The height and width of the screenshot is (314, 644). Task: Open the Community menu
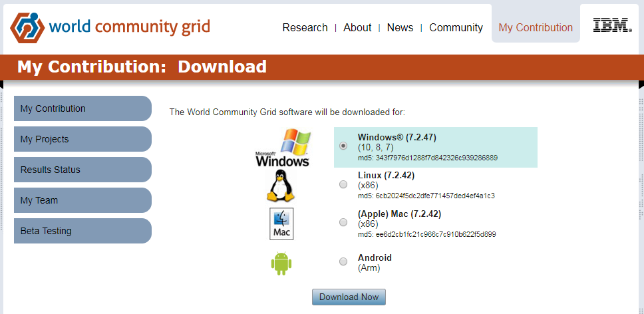[x=456, y=27]
